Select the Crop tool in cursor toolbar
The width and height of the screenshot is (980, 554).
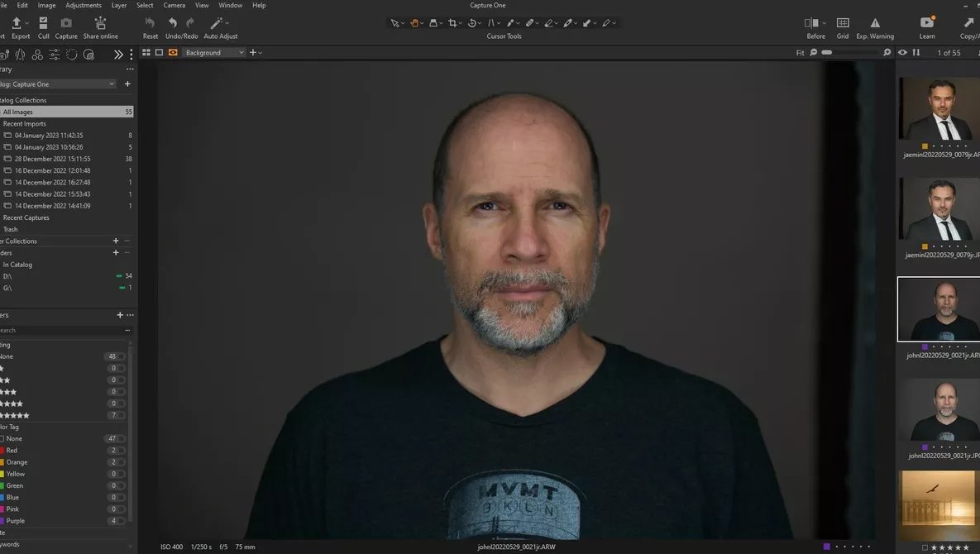(x=453, y=22)
